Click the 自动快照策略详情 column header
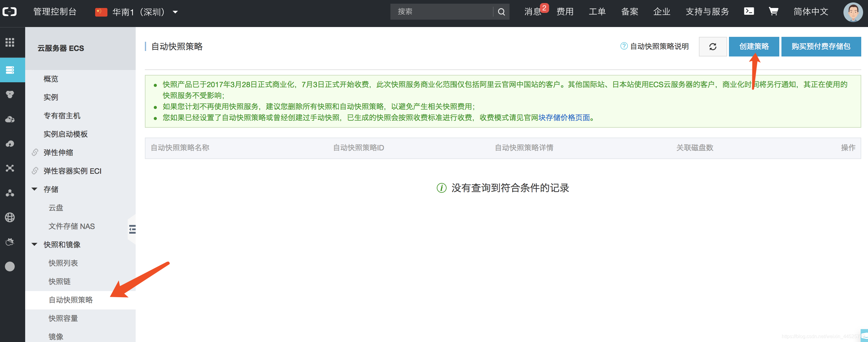Viewport: 868px width, 342px height. 524,148
